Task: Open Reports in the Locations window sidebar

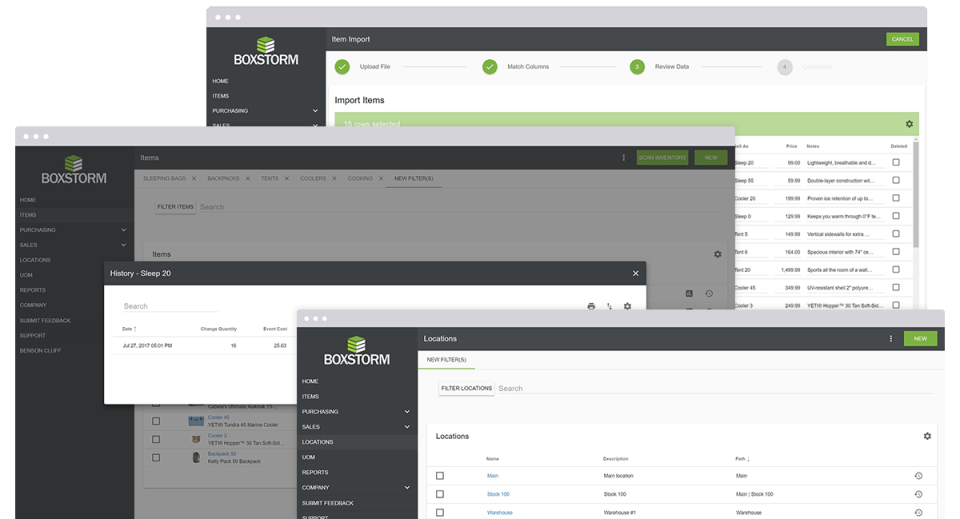Action: 315,472
